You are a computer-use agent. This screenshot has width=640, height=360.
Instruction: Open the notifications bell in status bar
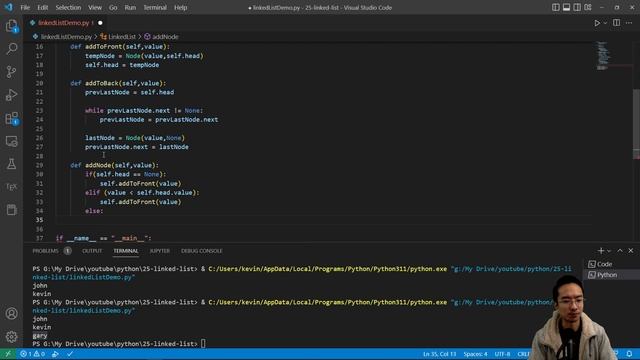pos(629,354)
